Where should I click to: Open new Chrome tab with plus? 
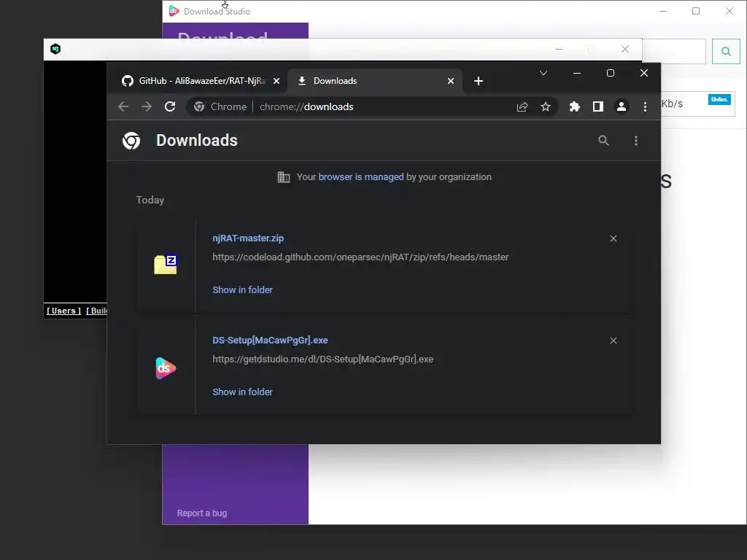[x=479, y=81]
